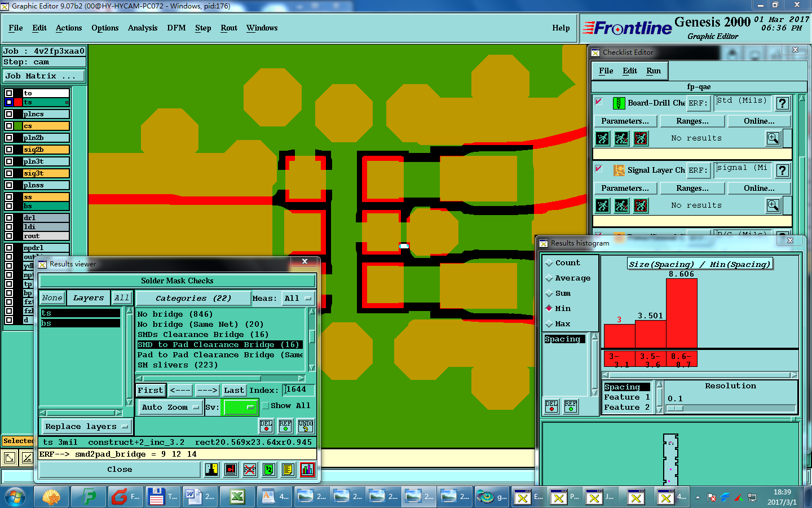Screen dimensions: 812x508
Task: Go to next result arrow button
Action: pyautogui.click(x=207, y=390)
